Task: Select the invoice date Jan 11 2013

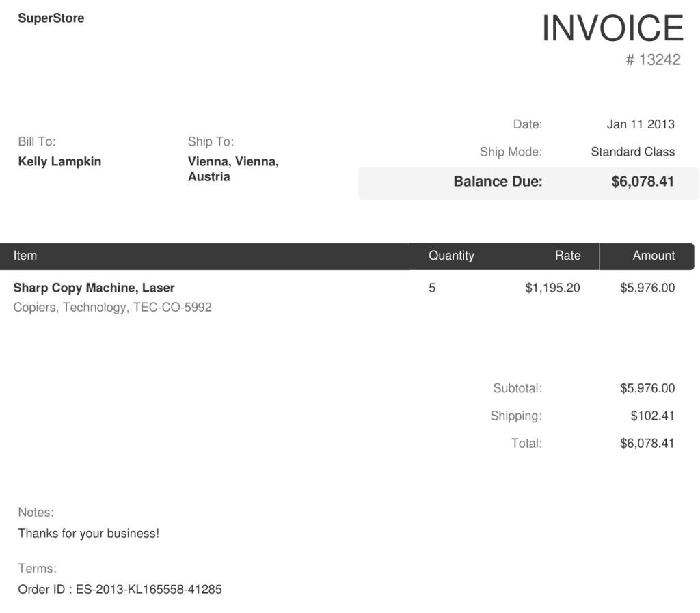Action: click(x=641, y=124)
